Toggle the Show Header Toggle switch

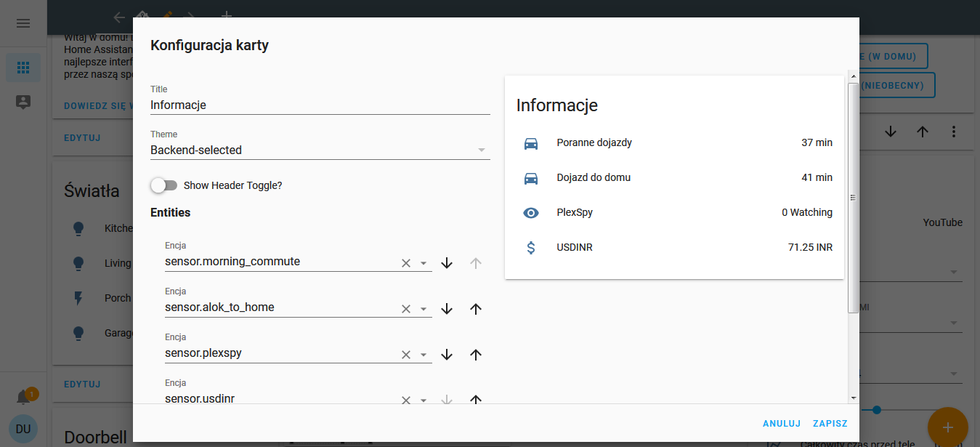[x=164, y=185]
